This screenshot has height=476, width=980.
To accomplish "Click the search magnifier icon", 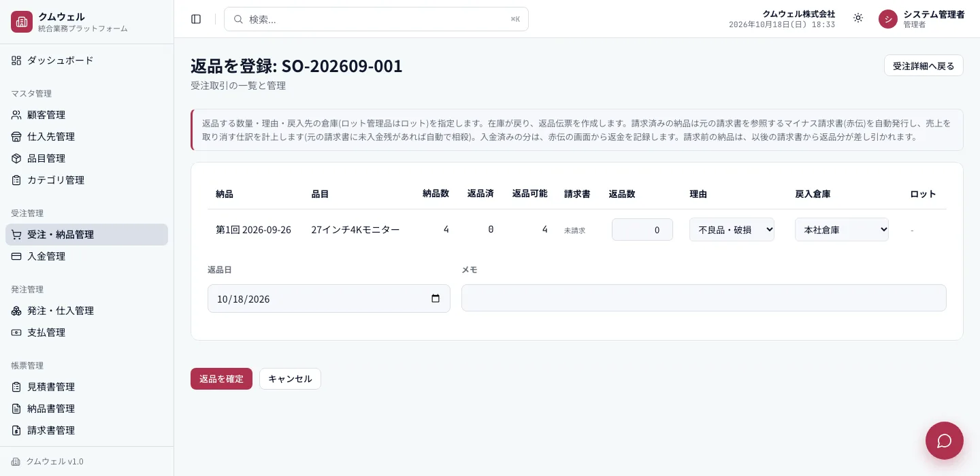I will 238,19.
